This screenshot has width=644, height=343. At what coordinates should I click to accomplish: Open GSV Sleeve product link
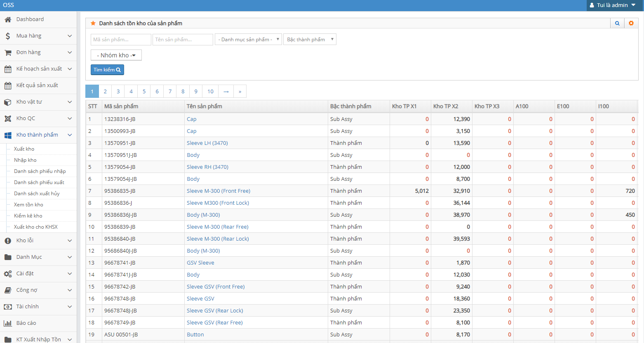(x=200, y=263)
